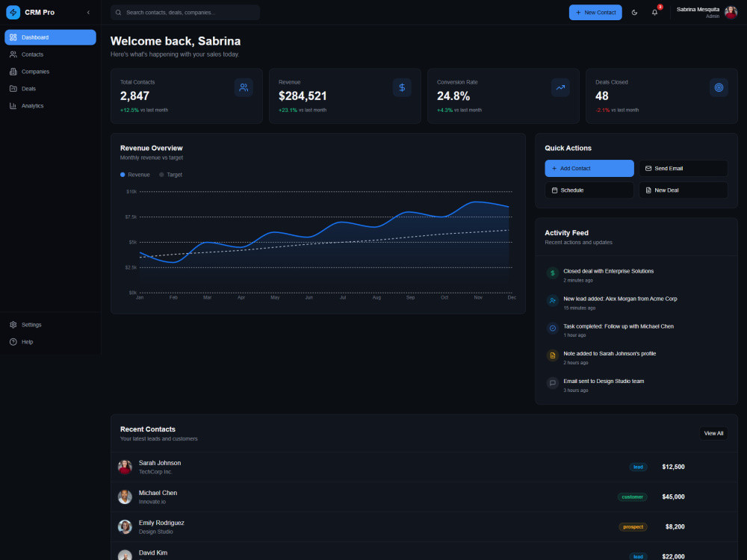Toggle the Revenue legend series

134,175
